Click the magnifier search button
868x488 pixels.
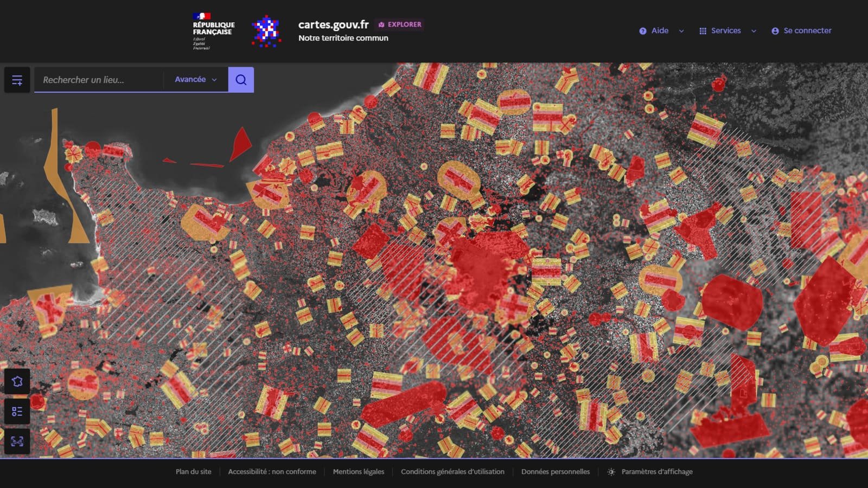(241, 80)
